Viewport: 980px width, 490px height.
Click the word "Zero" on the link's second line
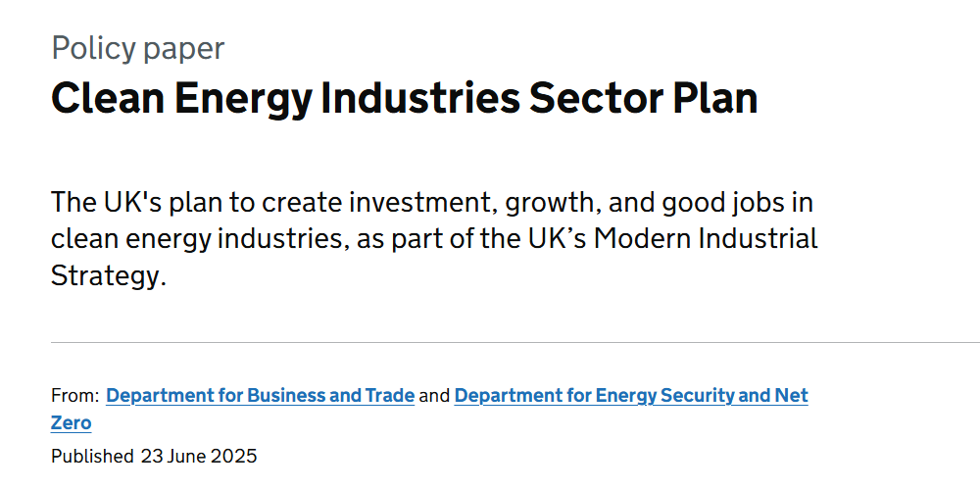click(71, 423)
